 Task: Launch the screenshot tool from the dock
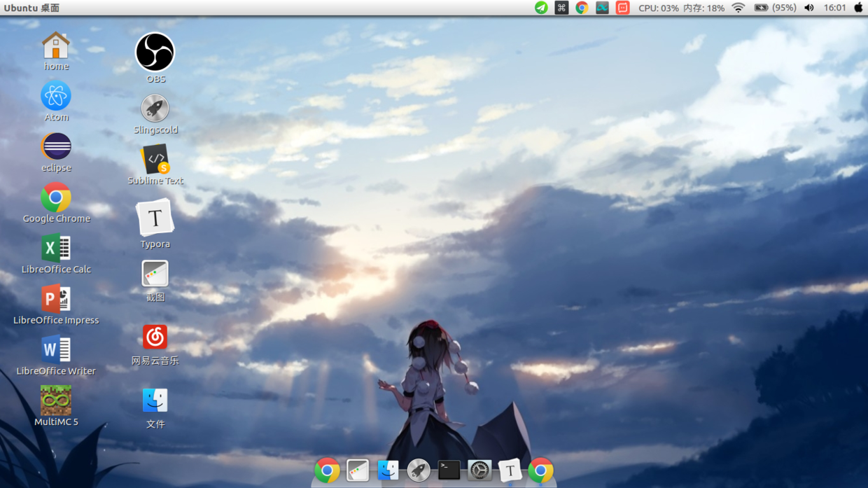tap(358, 470)
